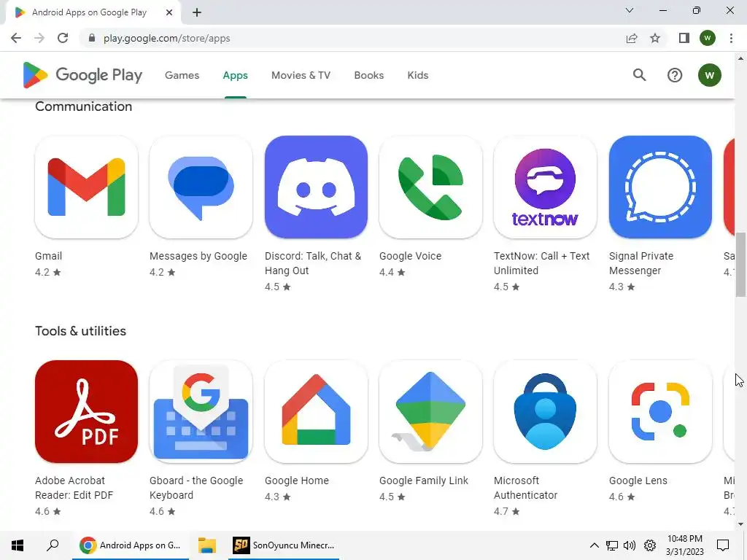Click the scrollbar down arrow
The height and width of the screenshot is (560, 747).
740,525
